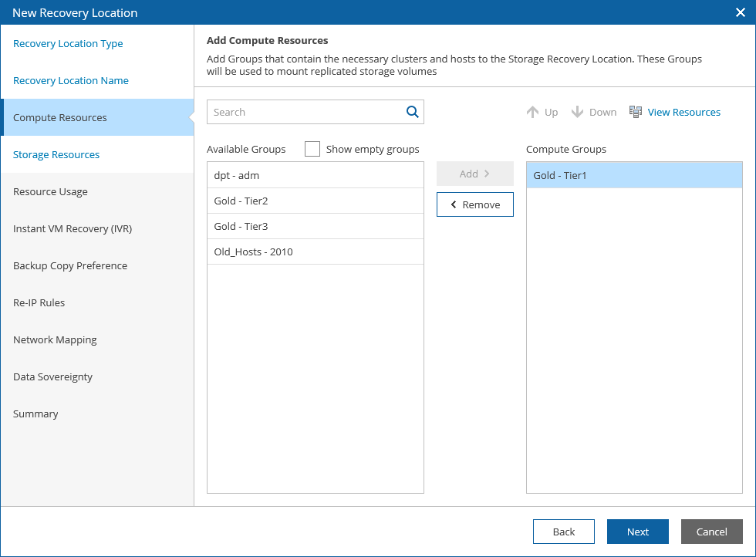Choose Old_Hosts - 2010 group
The height and width of the screenshot is (557, 756).
(x=315, y=252)
